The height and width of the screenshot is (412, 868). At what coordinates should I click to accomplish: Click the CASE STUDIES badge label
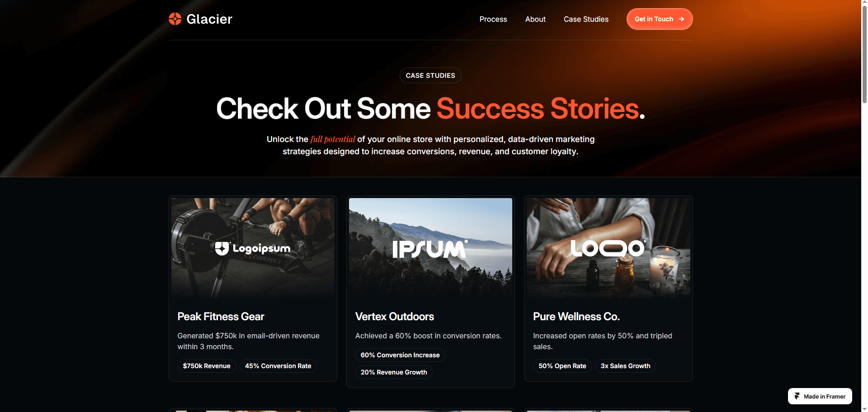click(x=430, y=76)
